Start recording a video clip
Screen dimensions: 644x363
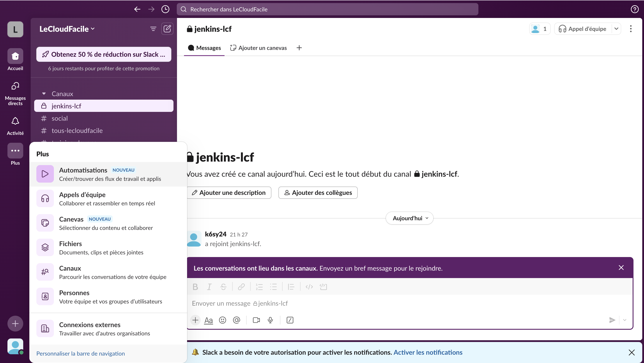click(256, 320)
